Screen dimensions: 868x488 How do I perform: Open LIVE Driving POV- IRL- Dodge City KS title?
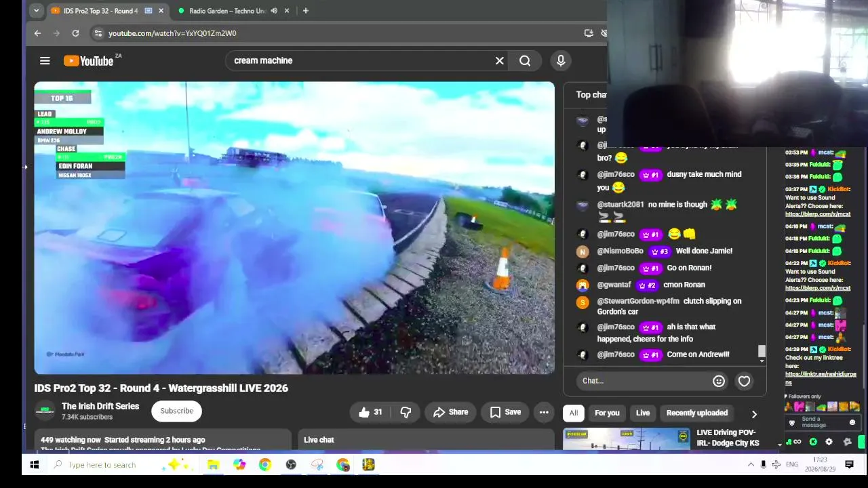[728, 438]
